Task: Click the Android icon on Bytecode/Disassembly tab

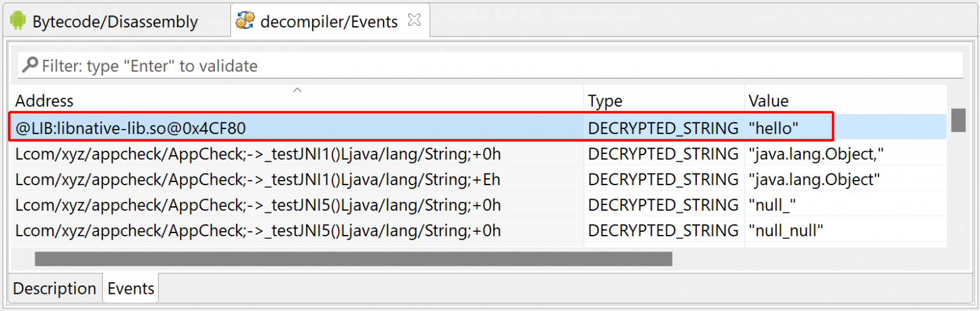Action: [18, 21]
